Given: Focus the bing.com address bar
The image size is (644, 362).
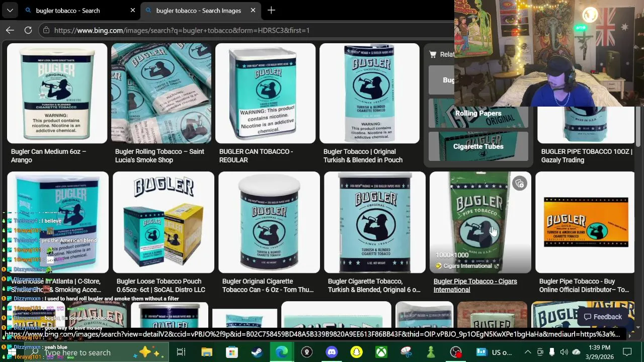Looking at the screenshot, I should coord(247,30).
